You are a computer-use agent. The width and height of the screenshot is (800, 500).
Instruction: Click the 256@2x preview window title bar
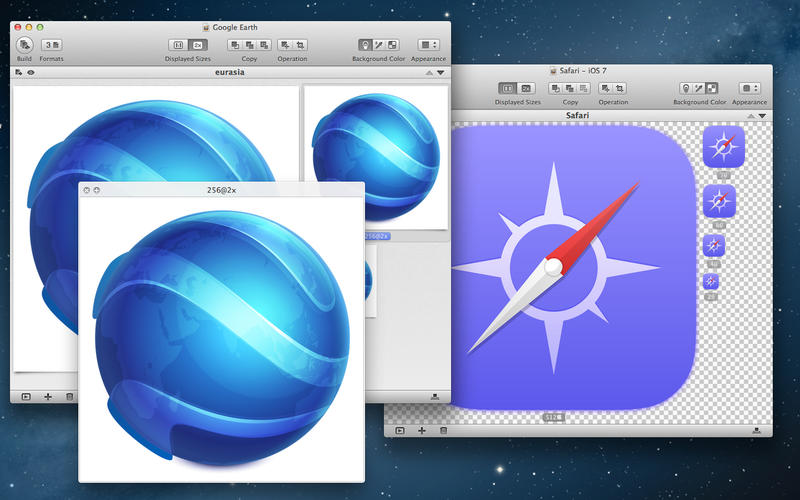[222, 188]
